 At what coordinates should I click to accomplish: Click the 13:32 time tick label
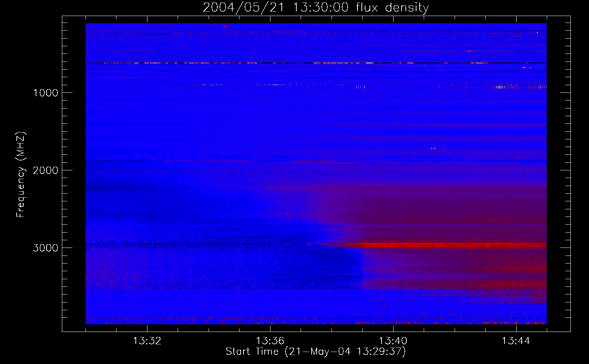147,341
